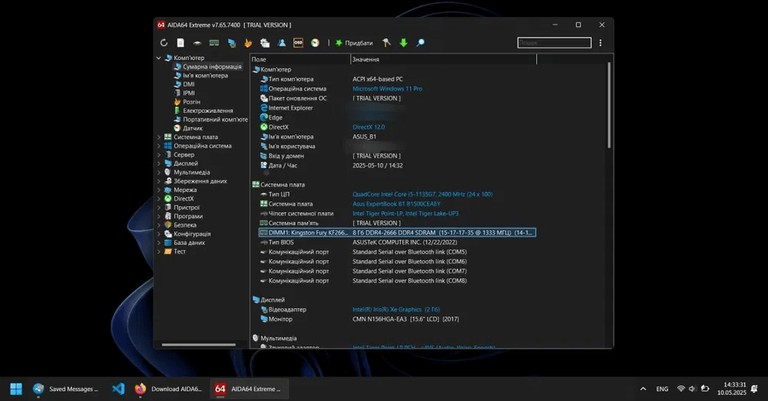The height and width of the screenshot is (401, 768).
Task: Open the Microsoft Windows 11 Pro link
Action: point(387,89)
